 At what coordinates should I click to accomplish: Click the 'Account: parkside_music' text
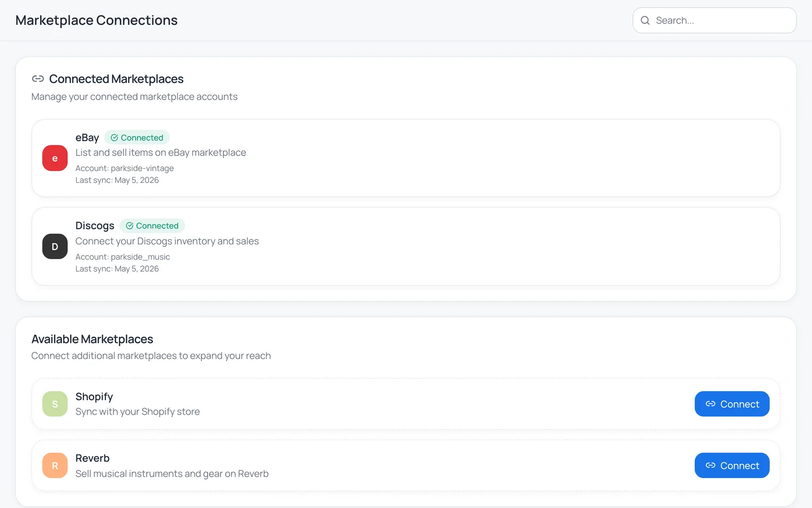click(x=122, y=257)
